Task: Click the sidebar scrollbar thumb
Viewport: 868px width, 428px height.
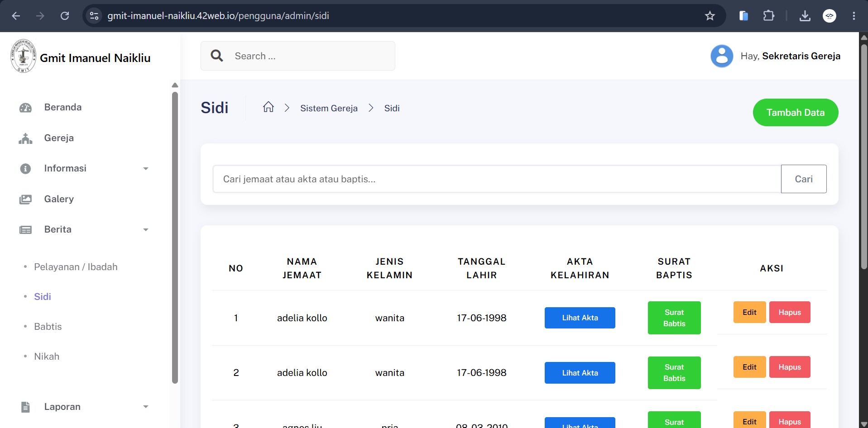Action: pos(175,238)
